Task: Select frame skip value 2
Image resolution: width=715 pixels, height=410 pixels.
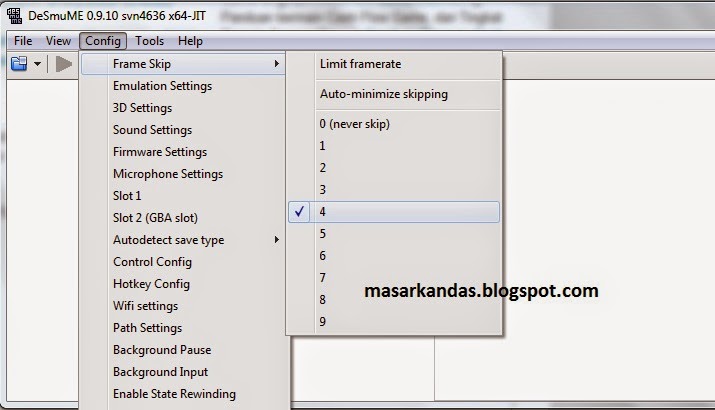Action: click(394, 167)
